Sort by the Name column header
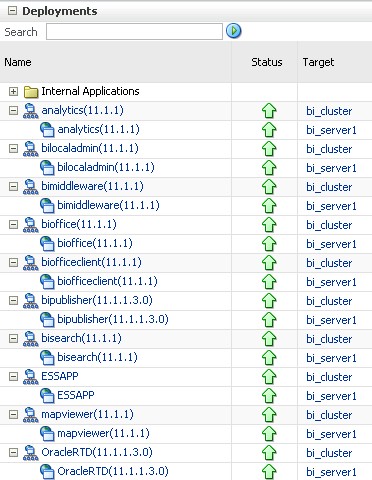372x480 pixels. tap(18, 62)
